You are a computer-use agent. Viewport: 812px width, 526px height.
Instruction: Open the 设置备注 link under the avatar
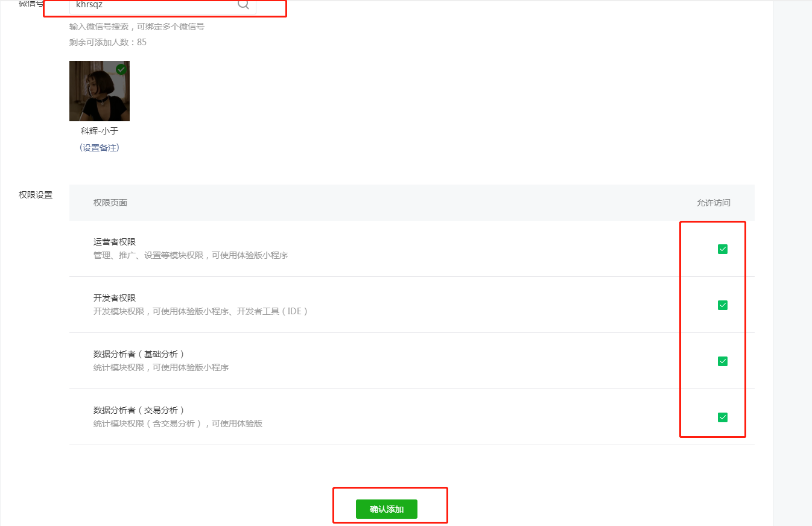pos(100,148)
